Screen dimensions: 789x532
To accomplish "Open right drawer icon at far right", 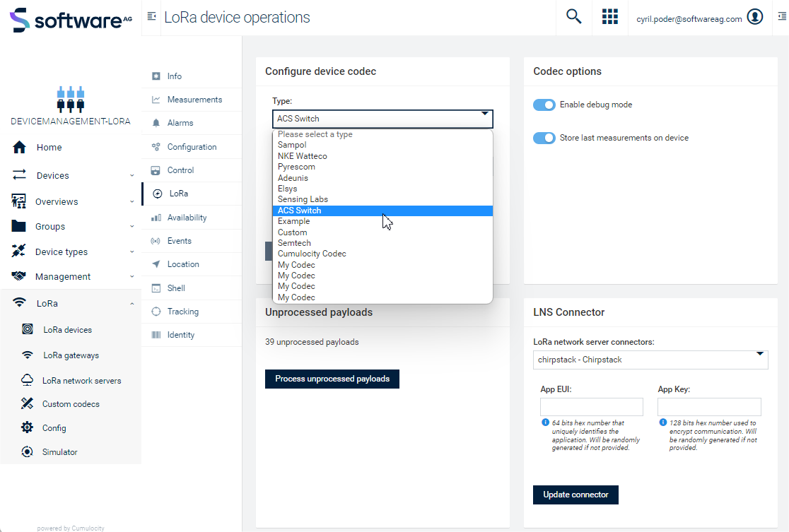I will [782, 16].
